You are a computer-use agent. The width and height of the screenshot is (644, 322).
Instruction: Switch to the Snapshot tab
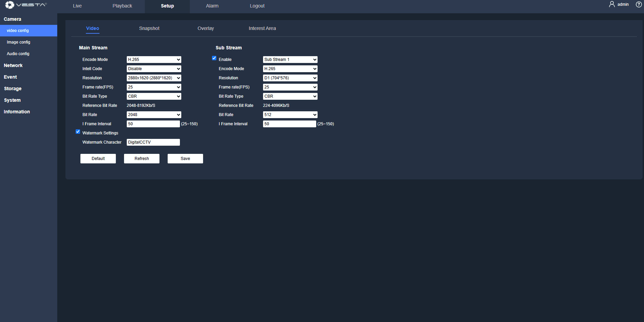[149, 28]
